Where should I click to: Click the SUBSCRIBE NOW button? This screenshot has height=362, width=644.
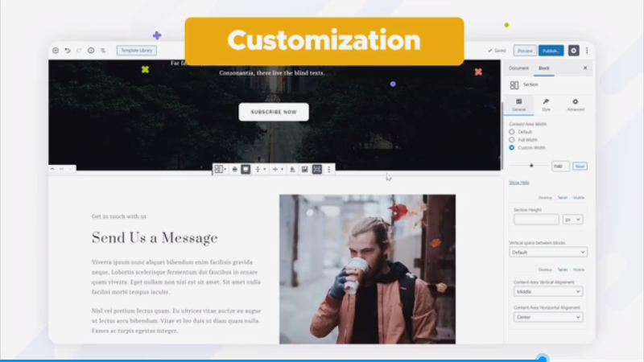coord(274,112)
